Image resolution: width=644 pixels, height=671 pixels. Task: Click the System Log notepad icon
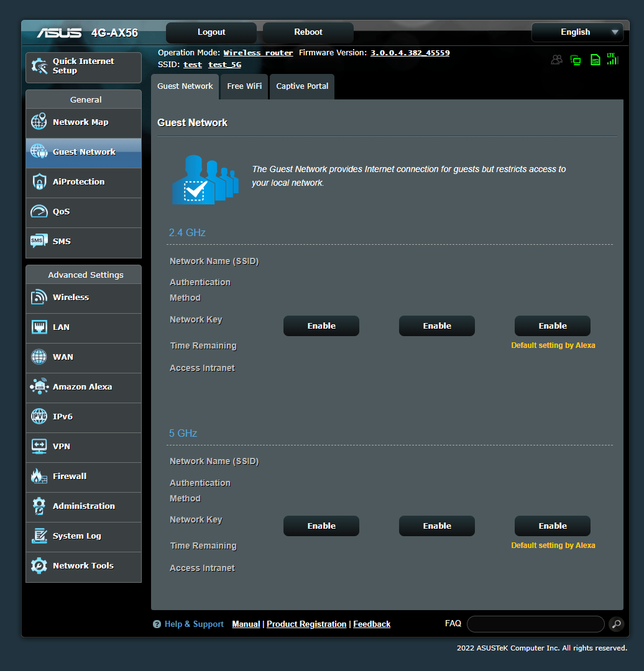point(39,536)
